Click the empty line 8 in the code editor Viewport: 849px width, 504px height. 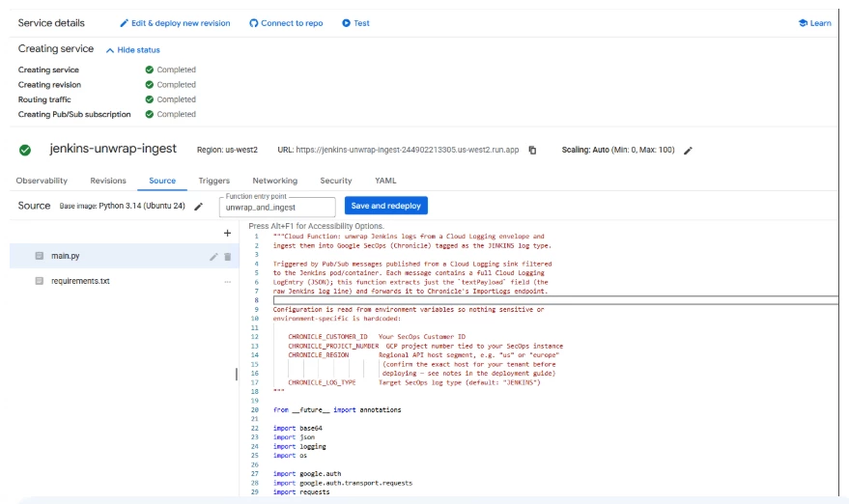point(555,300)
